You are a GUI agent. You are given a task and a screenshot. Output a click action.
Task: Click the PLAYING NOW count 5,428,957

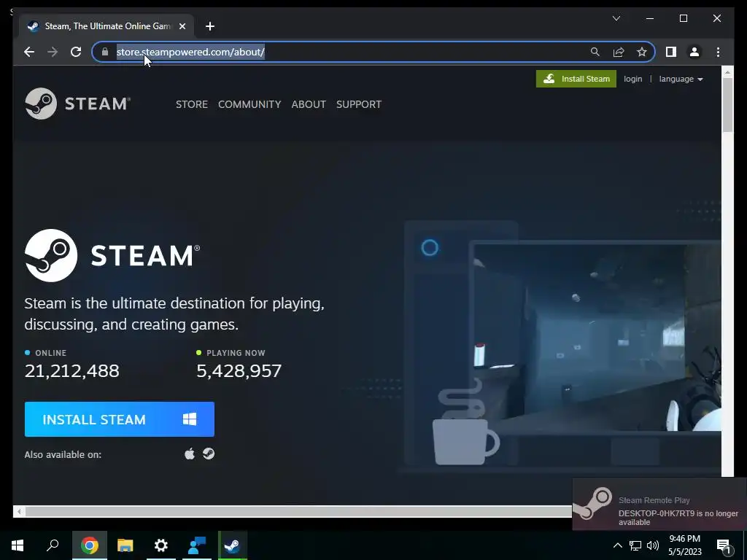[x=239, y=371]
